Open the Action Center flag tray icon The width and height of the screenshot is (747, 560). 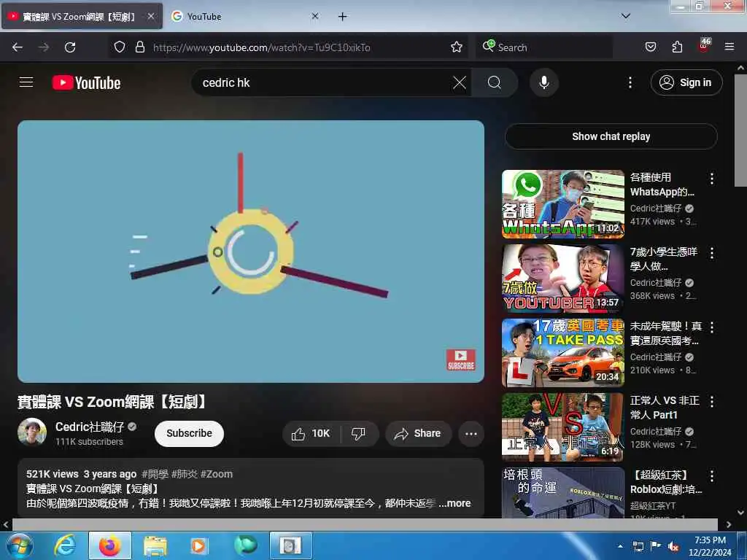coord(656,546)
